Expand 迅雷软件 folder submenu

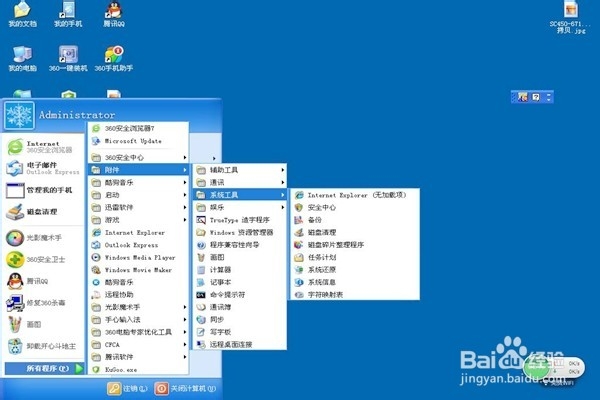point(139,207)
